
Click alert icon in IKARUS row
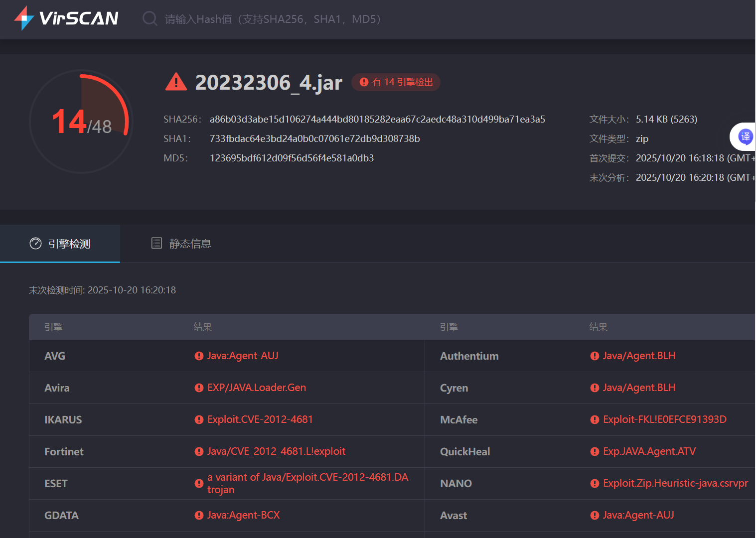(x=199, y=420)
